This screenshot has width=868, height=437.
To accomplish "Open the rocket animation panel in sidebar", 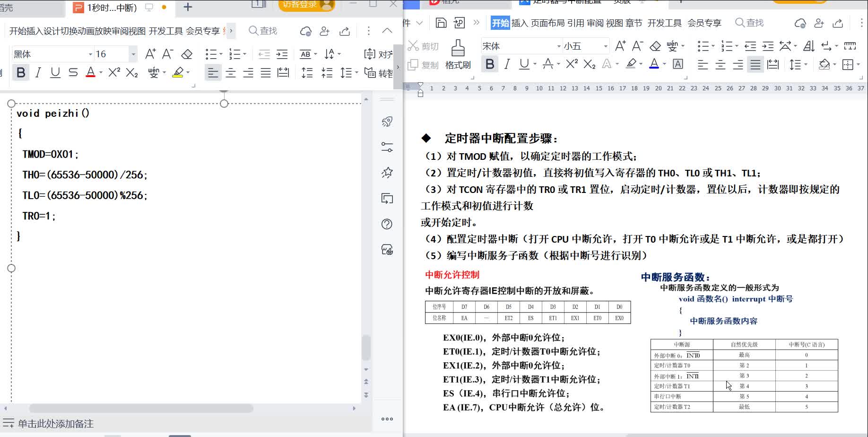I will point(387,122).
